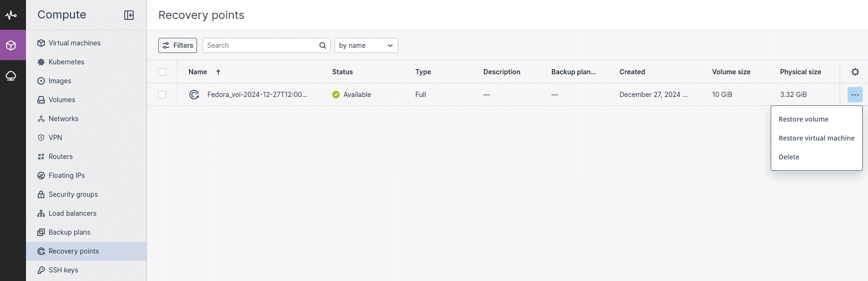Click the '10 GiB' volume size cell

pos(722,95)
